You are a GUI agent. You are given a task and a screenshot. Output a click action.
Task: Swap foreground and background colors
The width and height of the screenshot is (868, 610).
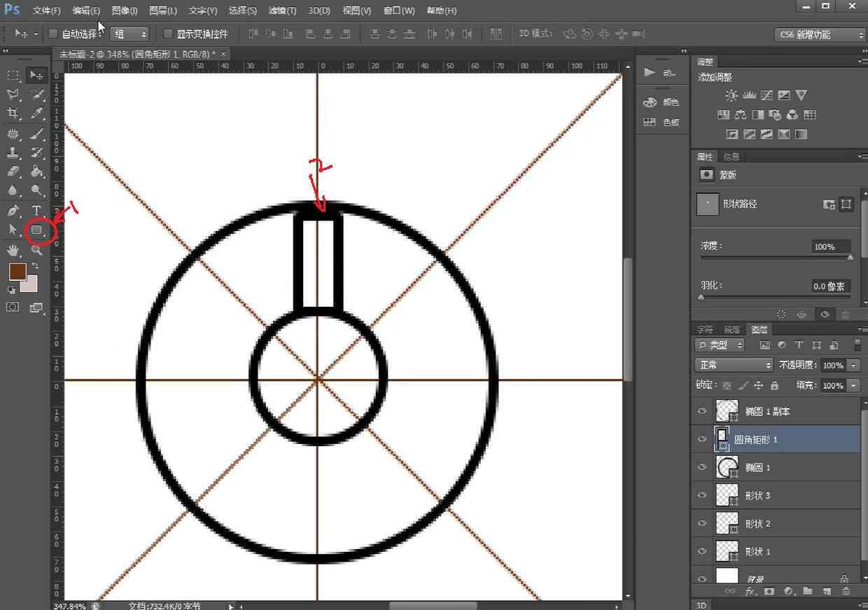[36, 266]
